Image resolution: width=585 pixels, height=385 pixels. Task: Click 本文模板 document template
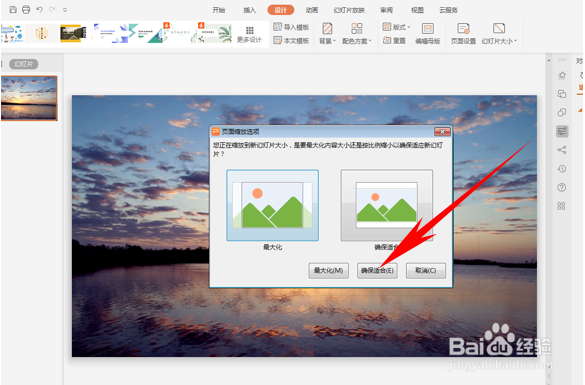click(291, 40)
